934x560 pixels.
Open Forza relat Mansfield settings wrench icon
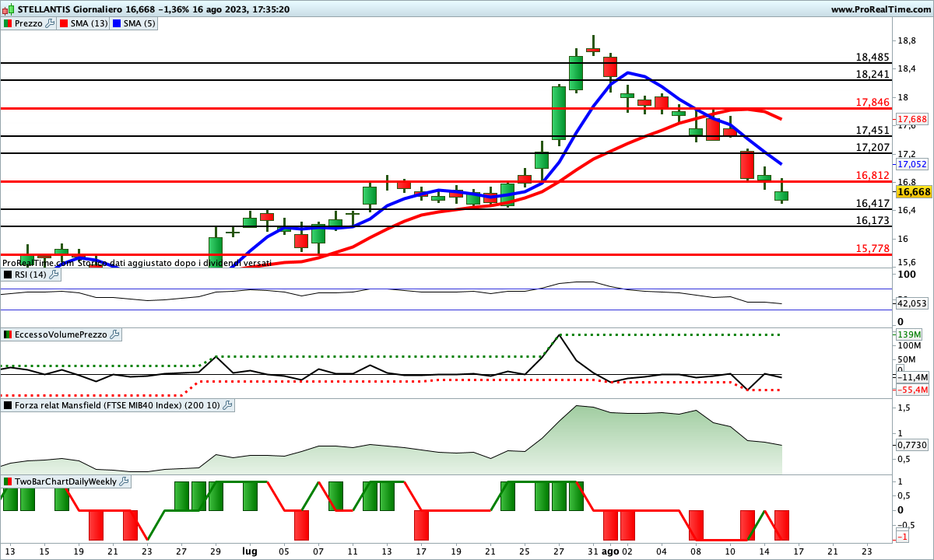(227, 405)
